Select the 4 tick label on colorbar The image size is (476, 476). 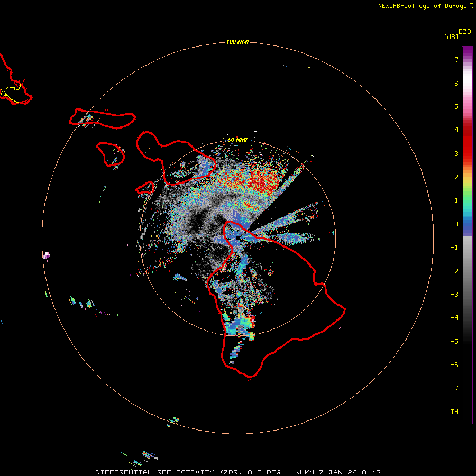456,130
